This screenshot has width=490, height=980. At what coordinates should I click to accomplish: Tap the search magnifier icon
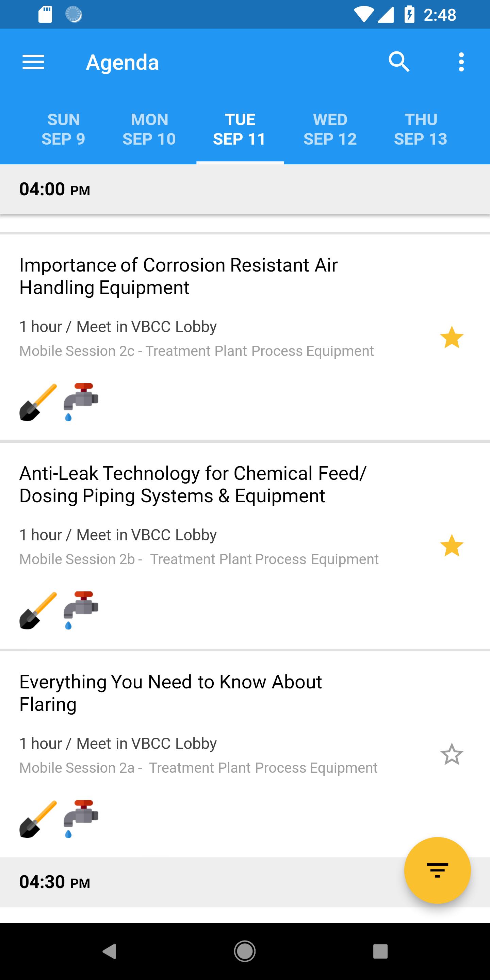(399, 62)
